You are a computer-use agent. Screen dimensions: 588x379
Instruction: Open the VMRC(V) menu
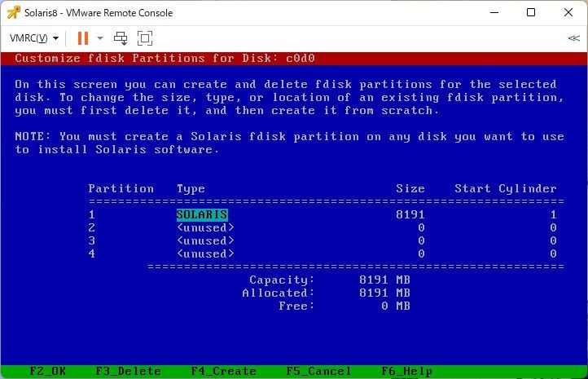pyautogui.click(x=33, y=37)
